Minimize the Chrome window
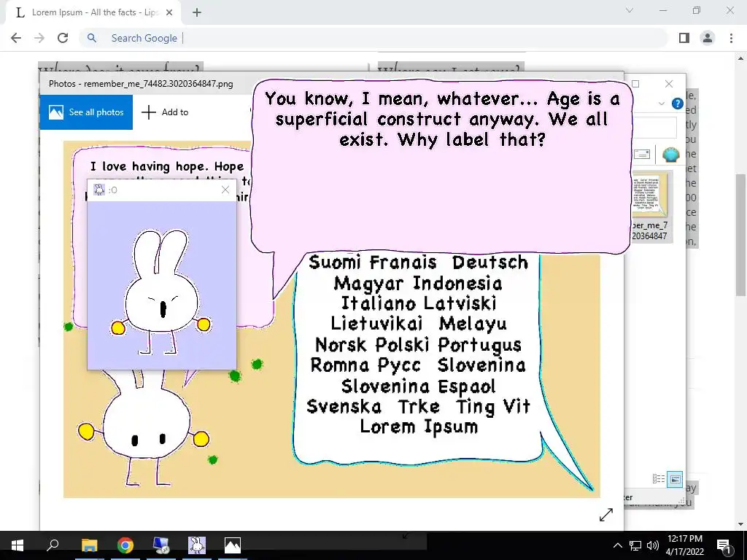The width and height of the screenshot is (747, 560). (663, 10)
